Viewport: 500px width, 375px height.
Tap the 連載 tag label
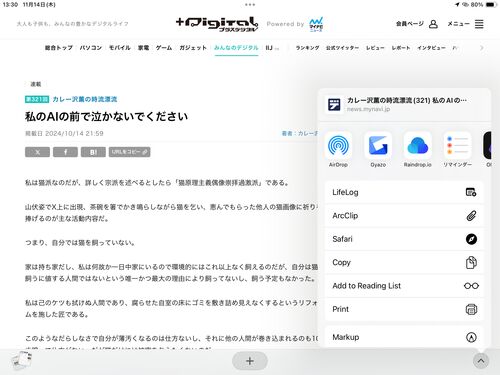(x=36, y=84)
